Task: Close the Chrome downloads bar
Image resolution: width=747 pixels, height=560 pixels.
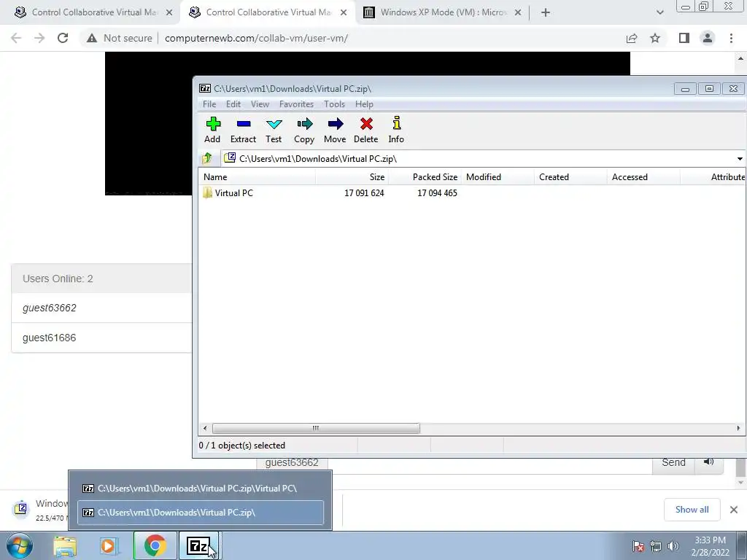Action: [x=734, y=510]
